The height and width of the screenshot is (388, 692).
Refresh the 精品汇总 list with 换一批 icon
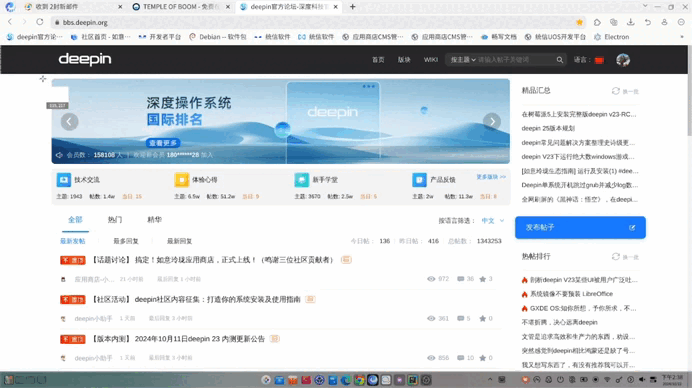pos(616,91)
